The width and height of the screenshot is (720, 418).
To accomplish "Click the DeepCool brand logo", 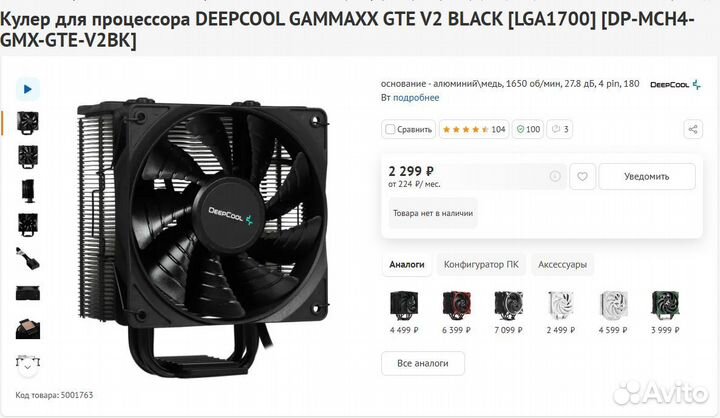I will (x=675, y=85).
